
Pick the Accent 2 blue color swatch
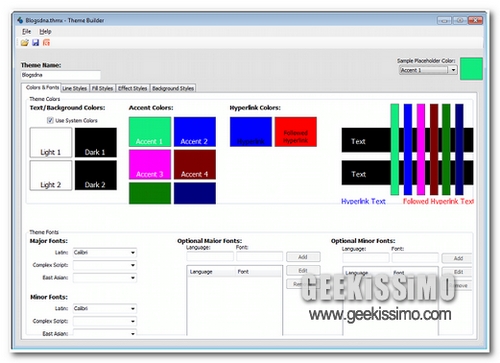[x=195, y=132]
